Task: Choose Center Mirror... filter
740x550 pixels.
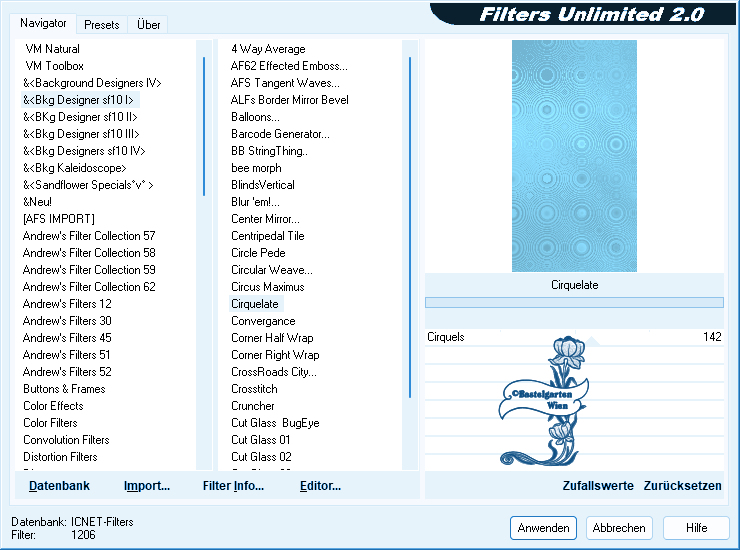Action: (x=265, y=219)
